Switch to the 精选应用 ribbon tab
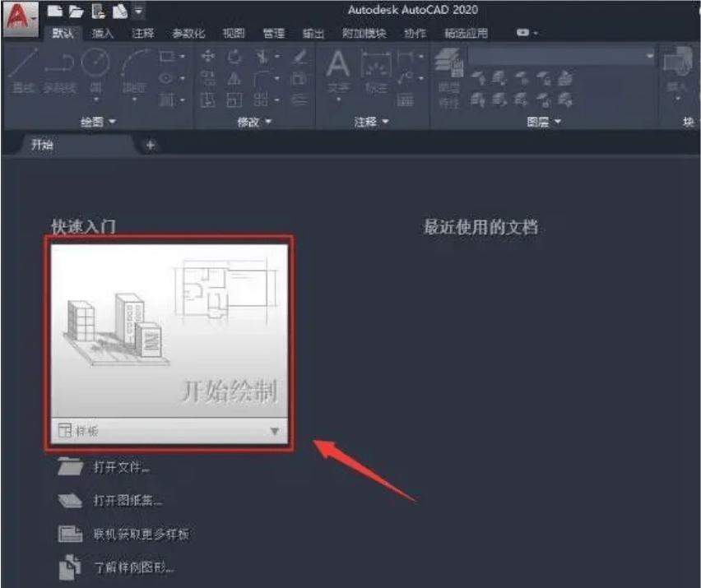The height and width of the screenshot is (588, 701). 466,33
